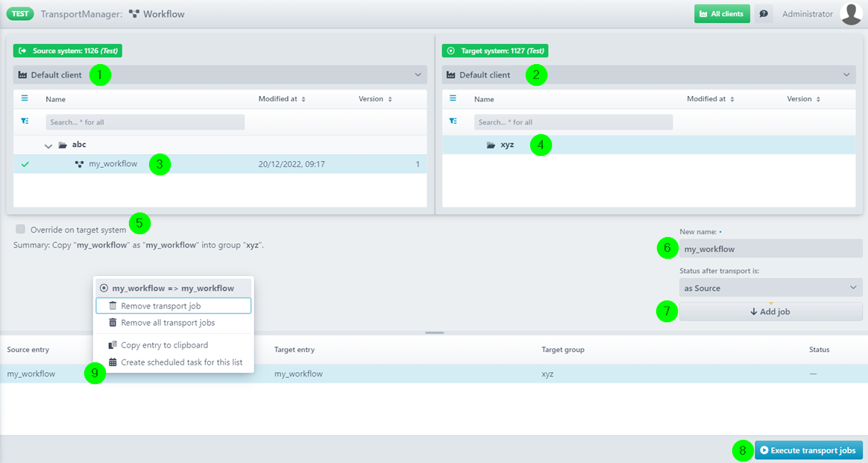This screenshot has height=463, width=868.
Task: Sort source list by Modified at
Action: 282,99
